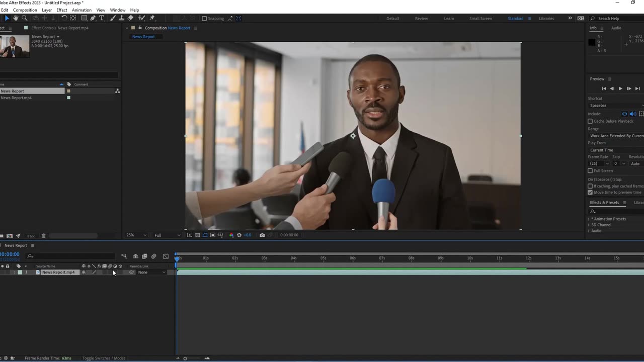Select the Brush tool
The width and height of the screenshot is (644, 362).
point(113,18)
